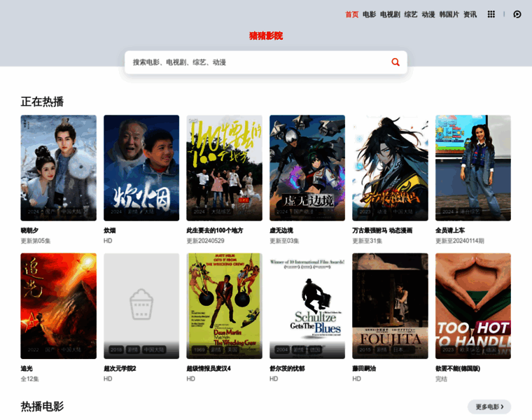Click status text 更新至31集
This screenshot has width=532, height=420.
click(367, 241)
